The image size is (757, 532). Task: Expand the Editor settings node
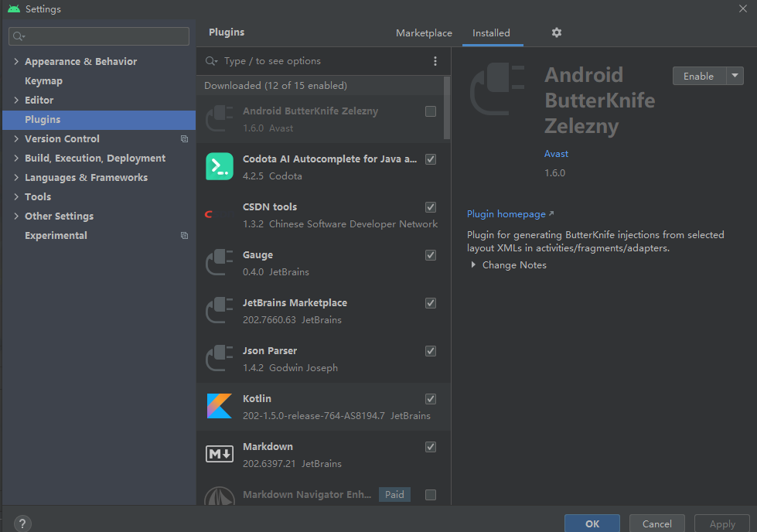(16, 100)
